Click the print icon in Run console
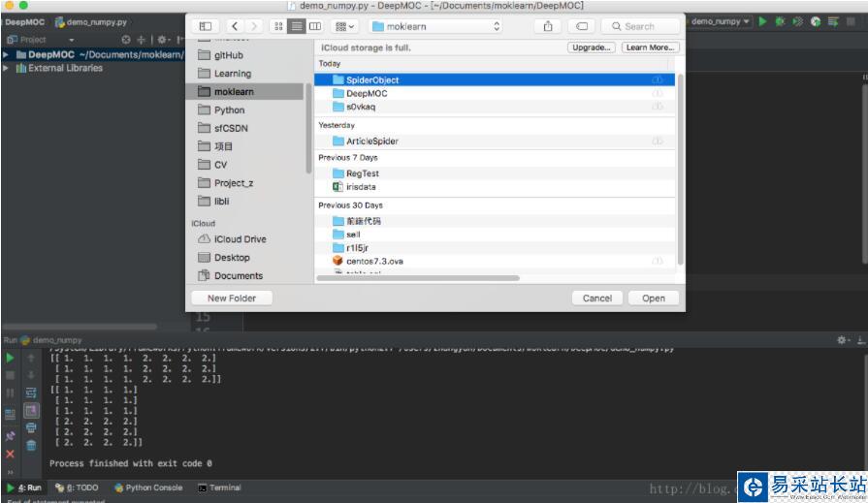868x503 pixels. (x=31, y=427)
